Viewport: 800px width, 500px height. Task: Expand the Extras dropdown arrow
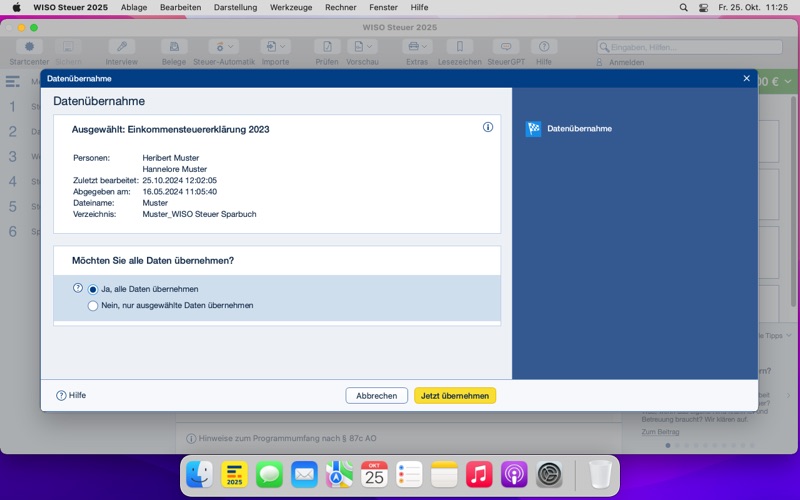click(x=424, y=47)
